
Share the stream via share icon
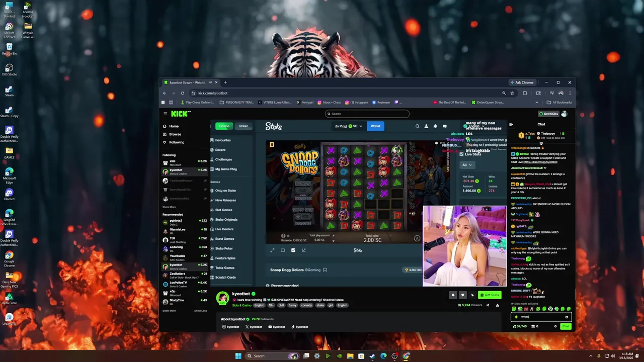tap(488, 305)
